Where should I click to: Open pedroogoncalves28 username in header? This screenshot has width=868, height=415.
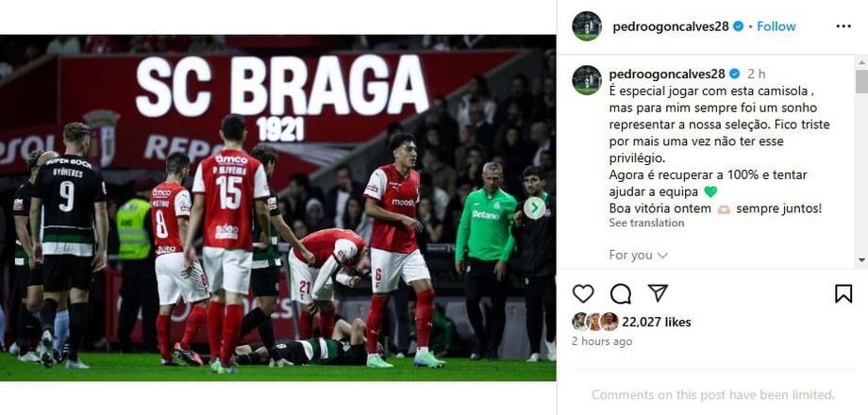671,26
